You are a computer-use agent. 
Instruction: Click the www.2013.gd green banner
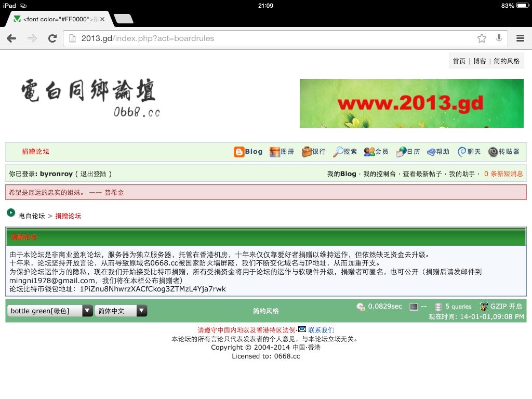[x=411, y=103]
